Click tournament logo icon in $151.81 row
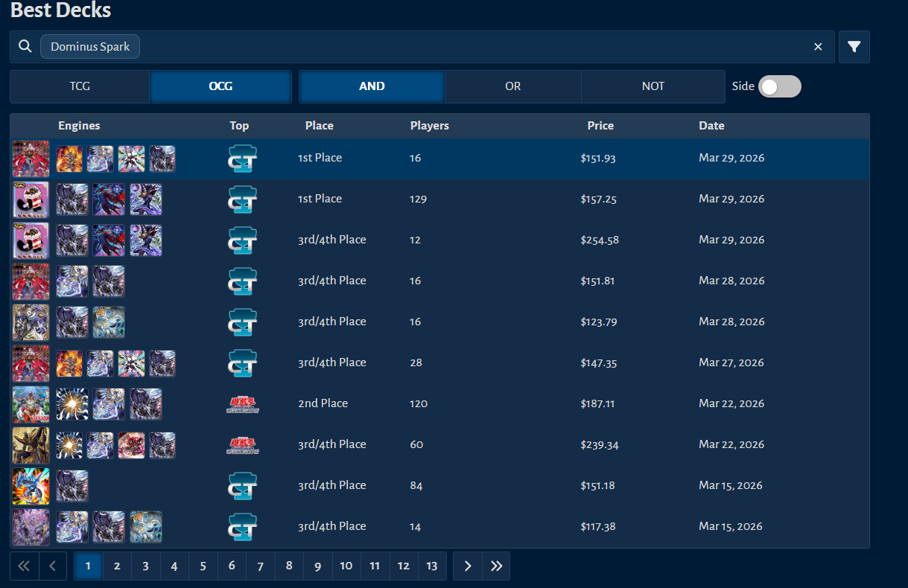The height and width of the screenshot is (588, 908). (242, 281)
